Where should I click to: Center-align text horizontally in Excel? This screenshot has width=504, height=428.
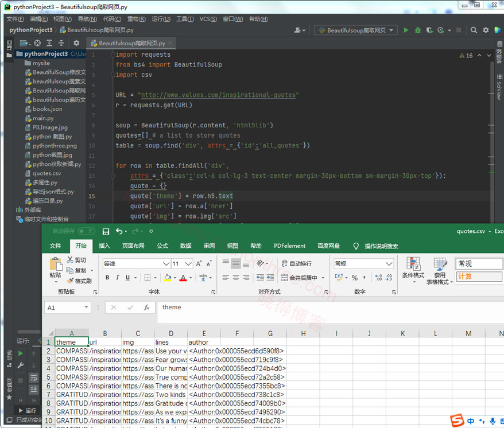click(x=236, y=278)
